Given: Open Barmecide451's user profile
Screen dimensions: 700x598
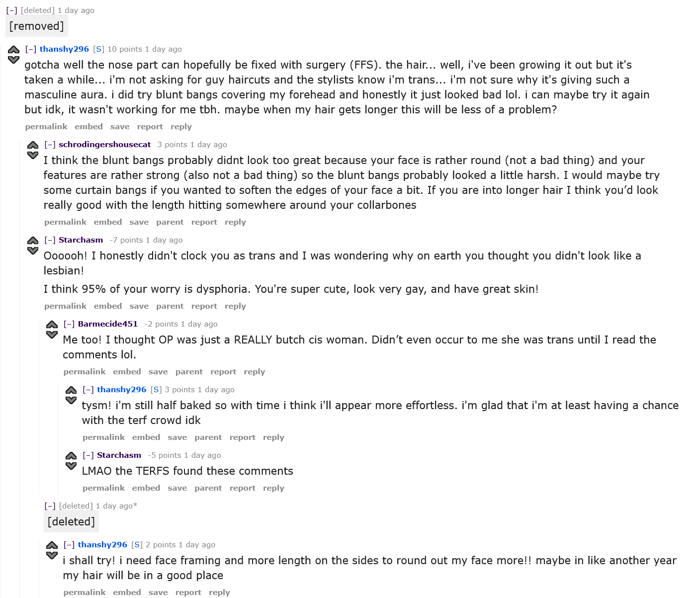Looking at the screenshot, I should pyautogui.click(x=107, y=324).
